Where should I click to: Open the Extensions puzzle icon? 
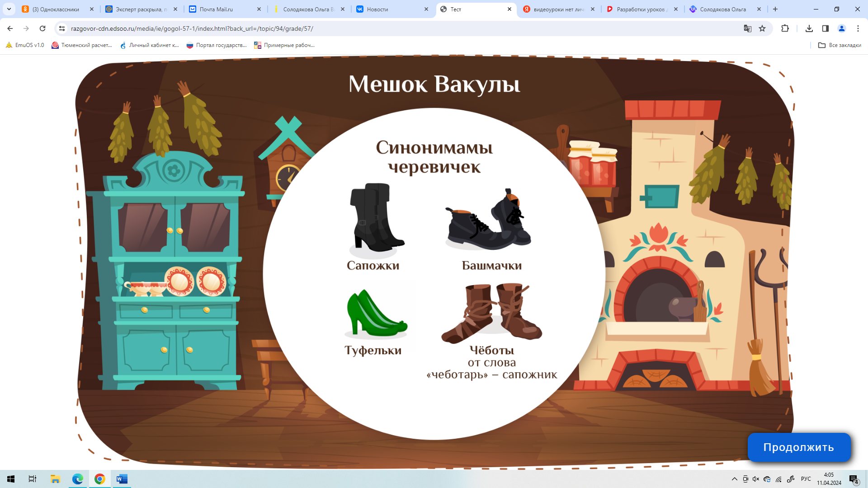[785, 28]
